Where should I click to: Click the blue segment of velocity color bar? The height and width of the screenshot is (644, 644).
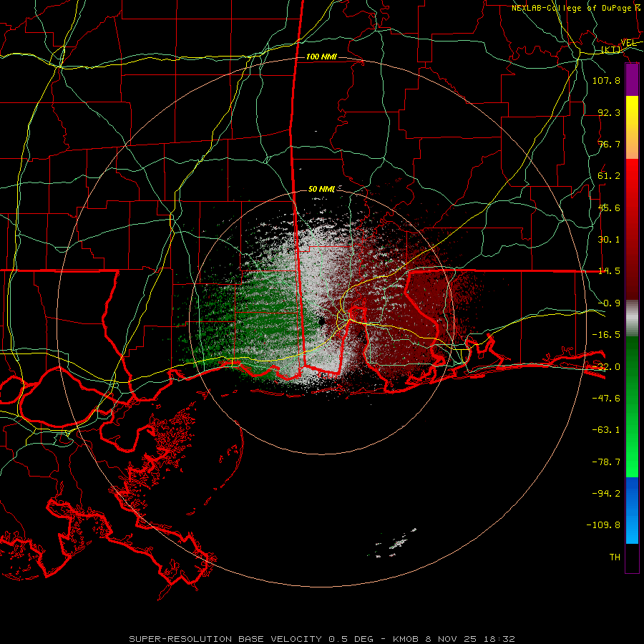click(632, 510)
